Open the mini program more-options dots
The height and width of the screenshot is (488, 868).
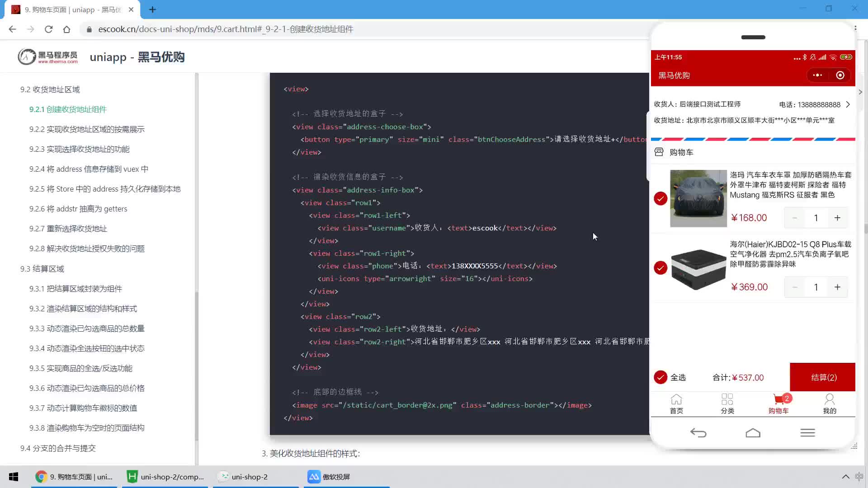click(817, 75)
